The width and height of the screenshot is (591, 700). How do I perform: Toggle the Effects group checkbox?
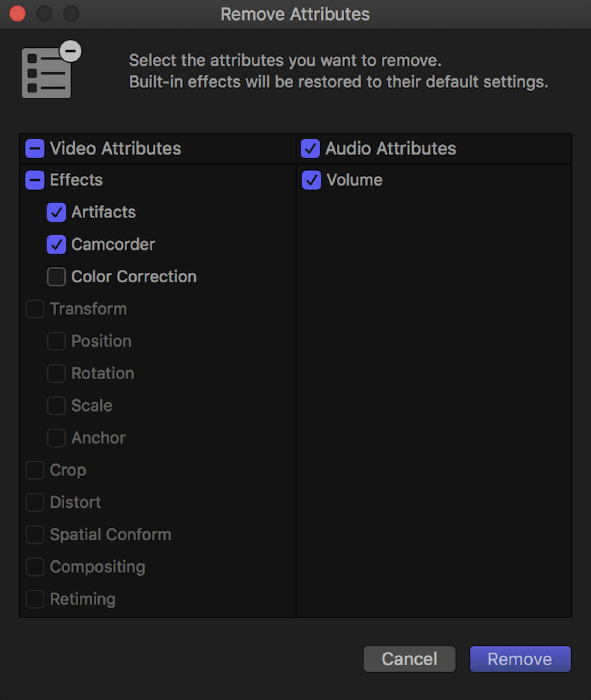click(x=35, y=180)
